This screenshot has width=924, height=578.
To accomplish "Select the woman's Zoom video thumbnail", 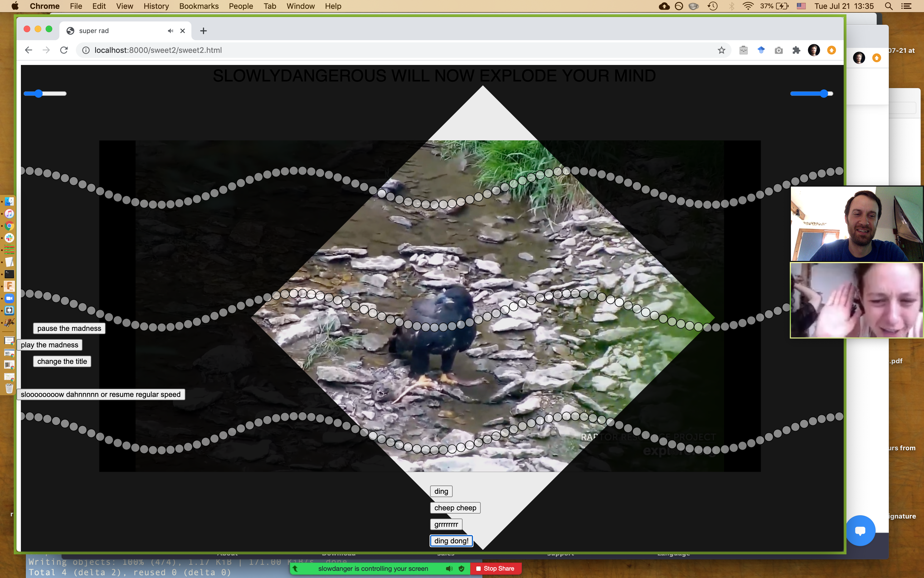I will click(857, 301).
